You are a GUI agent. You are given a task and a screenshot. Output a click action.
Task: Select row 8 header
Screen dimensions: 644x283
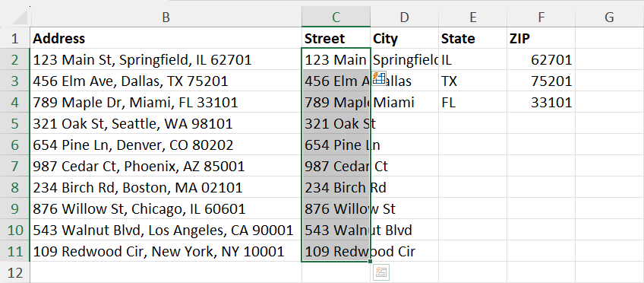14,188
